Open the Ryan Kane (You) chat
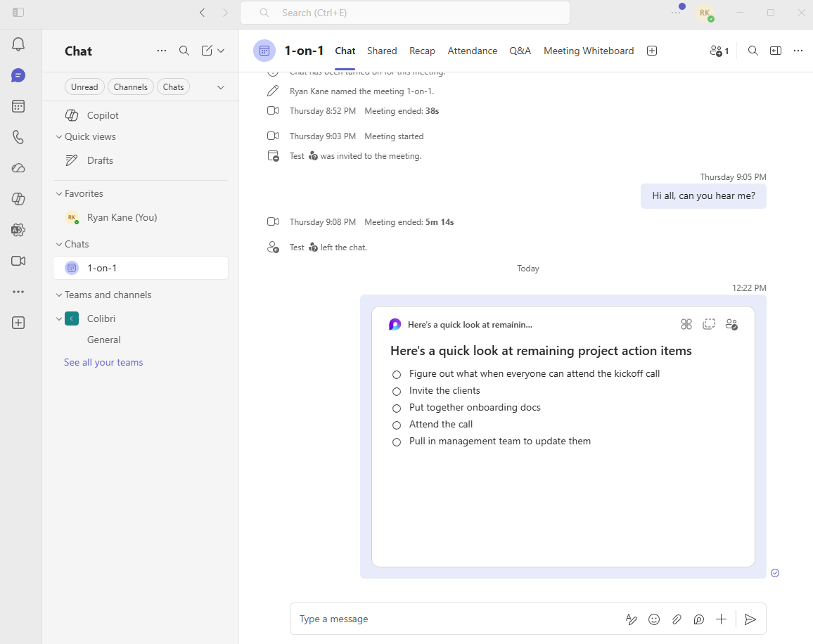 click(141, 218)
